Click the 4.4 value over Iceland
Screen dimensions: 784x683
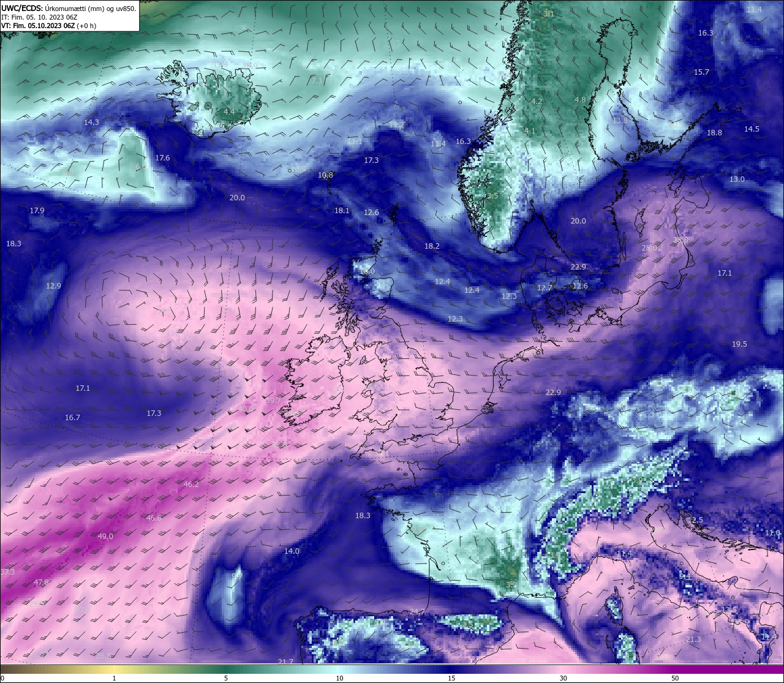229,112
